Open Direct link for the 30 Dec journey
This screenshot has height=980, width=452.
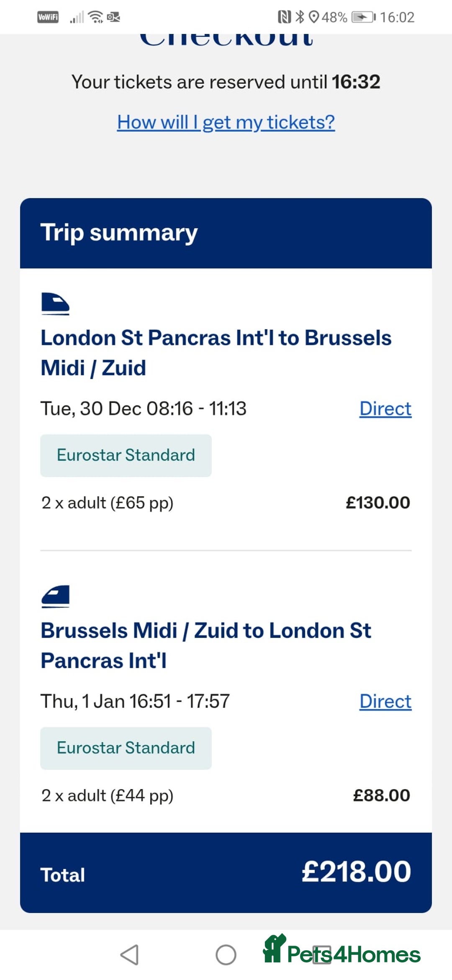[385, 409]
